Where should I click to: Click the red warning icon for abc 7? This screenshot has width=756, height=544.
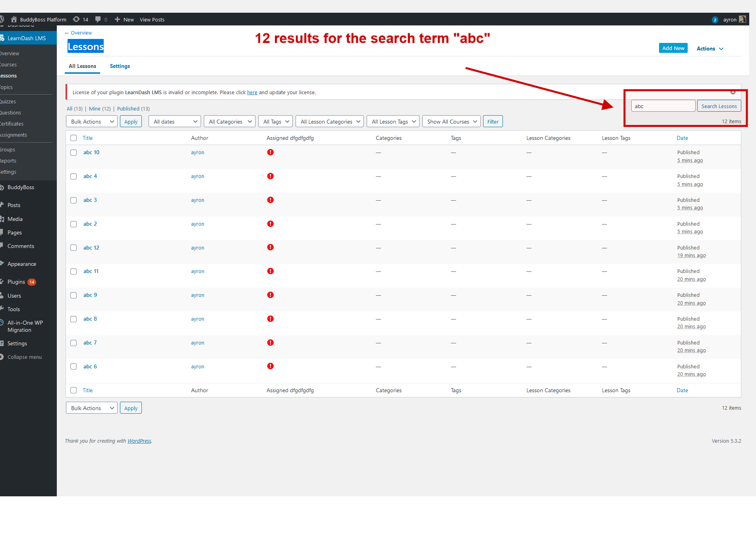click(271, 343)
